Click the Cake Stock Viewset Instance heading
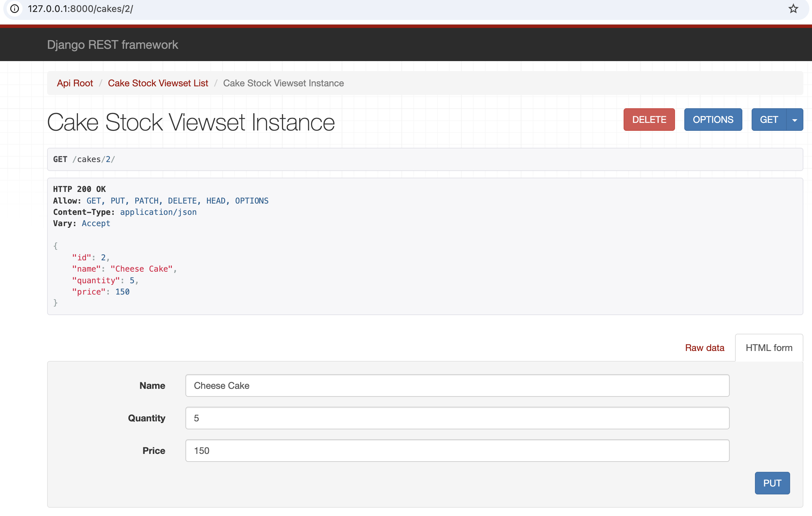Viewport: 812px width, 516px height. coord(190,122)
